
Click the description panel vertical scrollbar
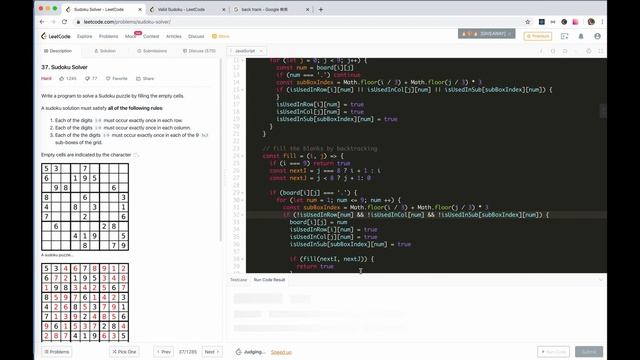[x=221, y=151]
